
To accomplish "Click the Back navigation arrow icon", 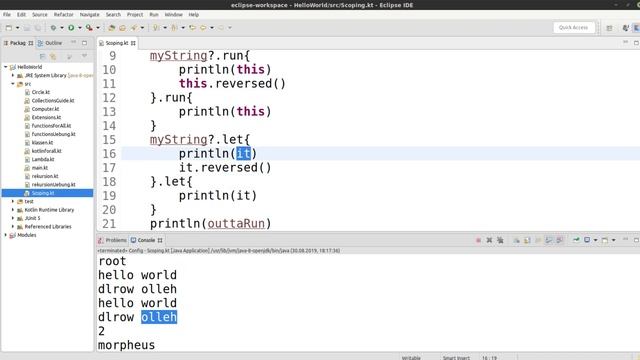I will [203, 28].
